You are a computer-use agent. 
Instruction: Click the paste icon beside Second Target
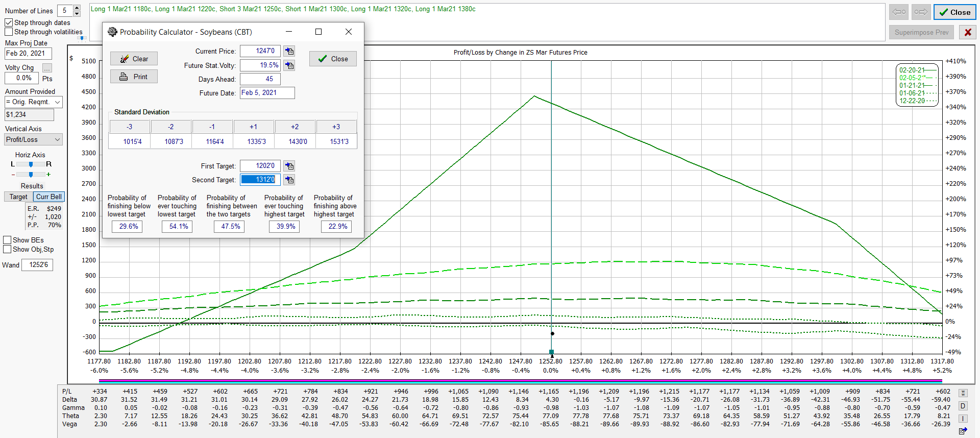289,180
